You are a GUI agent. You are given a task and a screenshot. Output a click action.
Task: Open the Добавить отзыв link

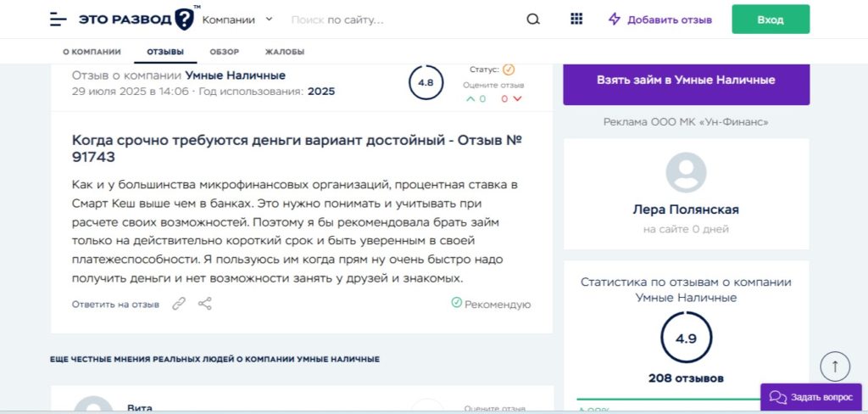670,20
